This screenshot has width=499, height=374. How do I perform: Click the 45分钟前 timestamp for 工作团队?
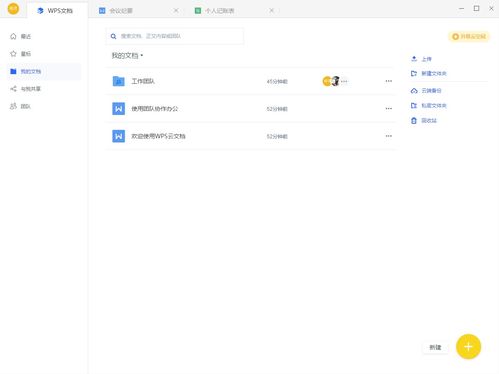[x=277, y=81]
